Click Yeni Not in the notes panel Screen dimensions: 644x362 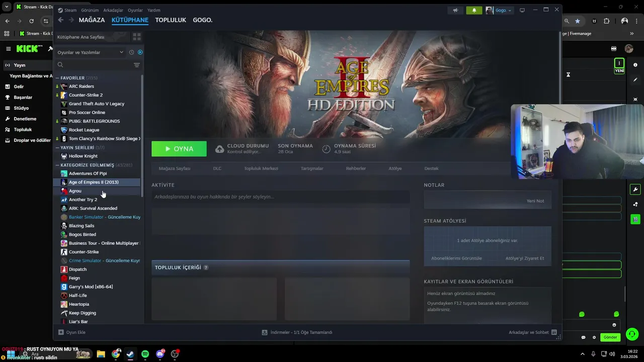coord(535,201)
